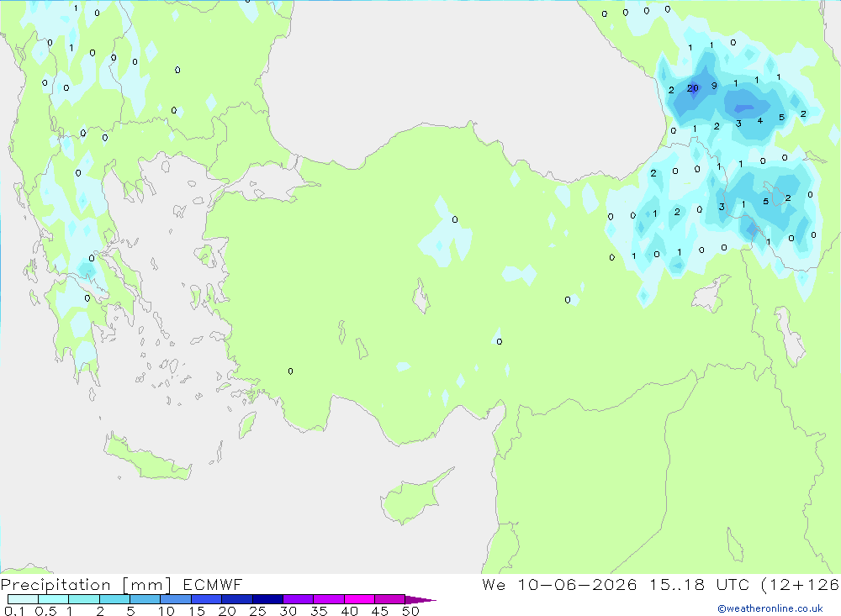Click the 20 to 25 mm legend swatch
The width and height of the screenshot is (841, 616).
[x=237, y=599]
